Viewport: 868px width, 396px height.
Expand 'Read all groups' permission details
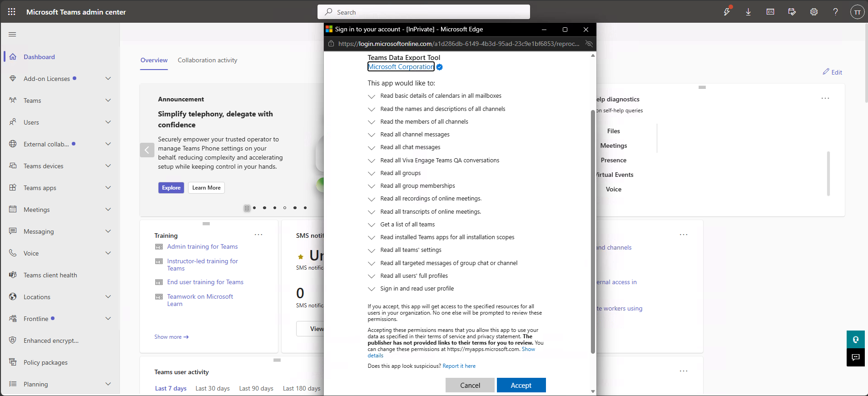[x=372, y=174]
